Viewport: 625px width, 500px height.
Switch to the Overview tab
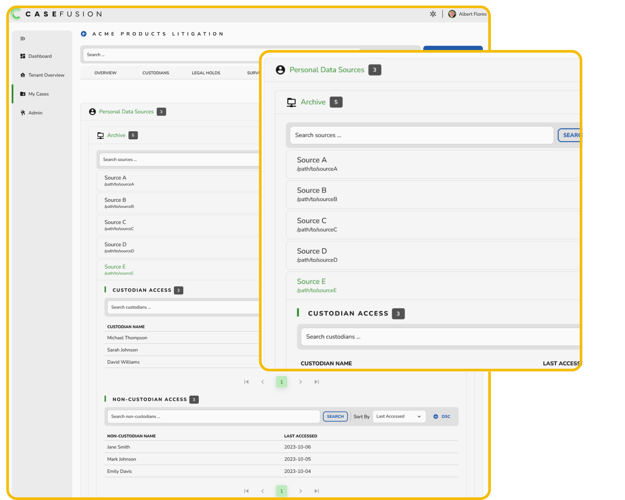pos(106,73)
